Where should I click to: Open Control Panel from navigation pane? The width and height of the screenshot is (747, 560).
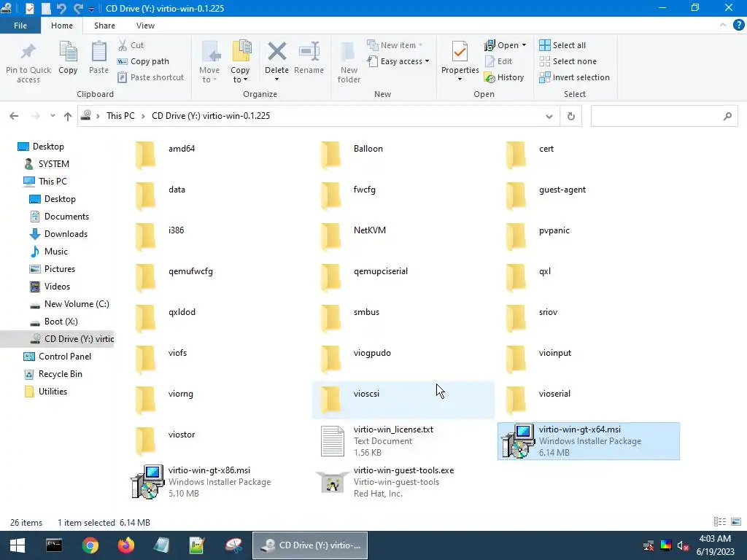coord(64,356)
